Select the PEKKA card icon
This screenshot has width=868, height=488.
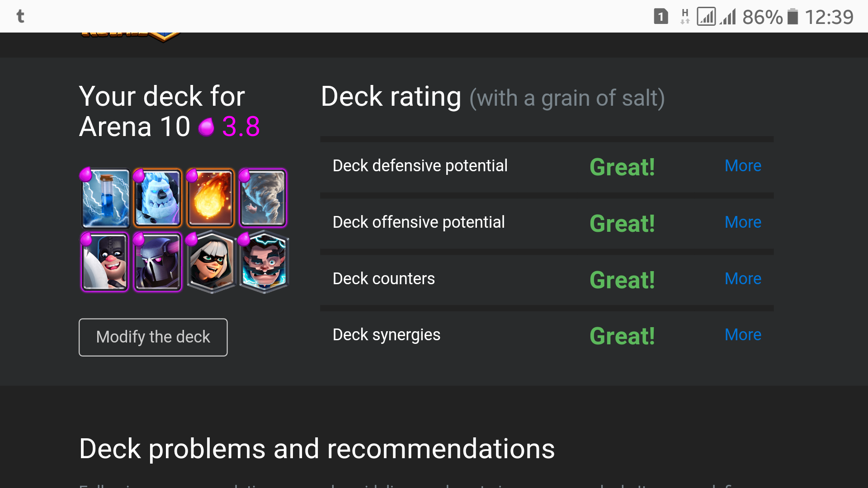[157, 262]
